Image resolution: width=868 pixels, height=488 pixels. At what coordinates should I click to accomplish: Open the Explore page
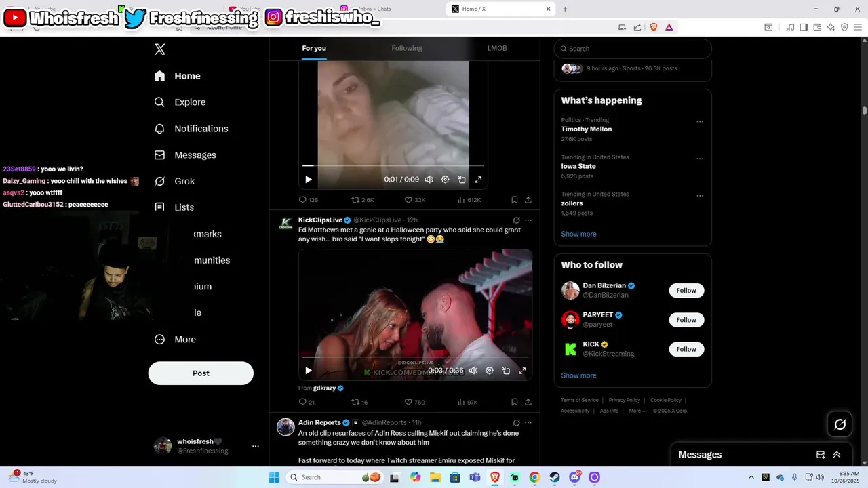click(180, 102)
